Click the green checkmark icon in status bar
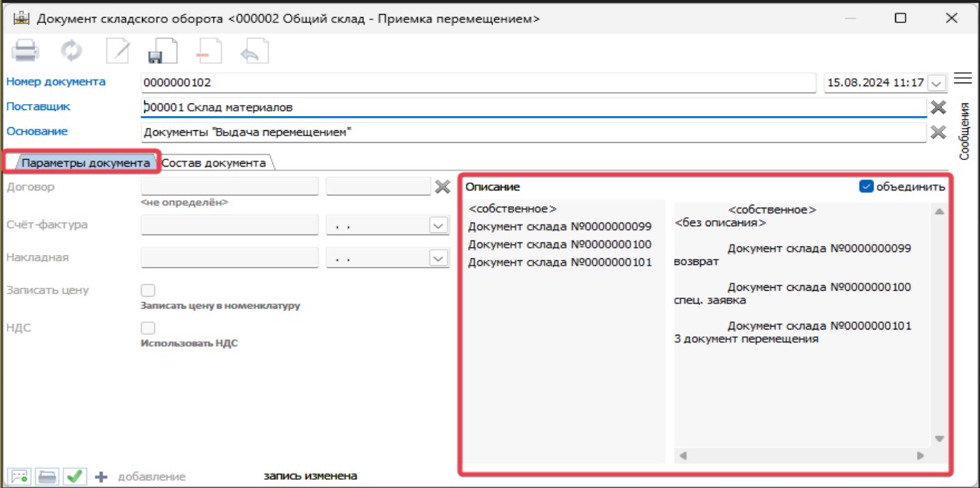This screenshot has width=980, height=488. point(74,477)
